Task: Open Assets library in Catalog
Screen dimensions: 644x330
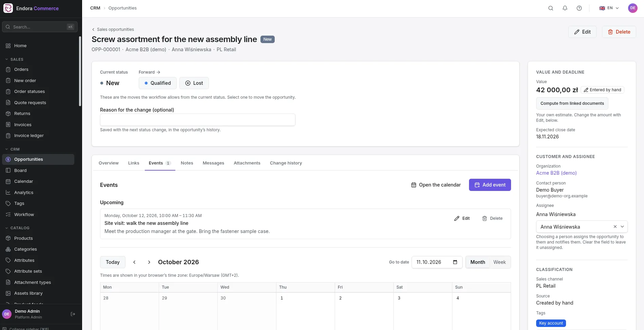Action: [x=38, y=293]
